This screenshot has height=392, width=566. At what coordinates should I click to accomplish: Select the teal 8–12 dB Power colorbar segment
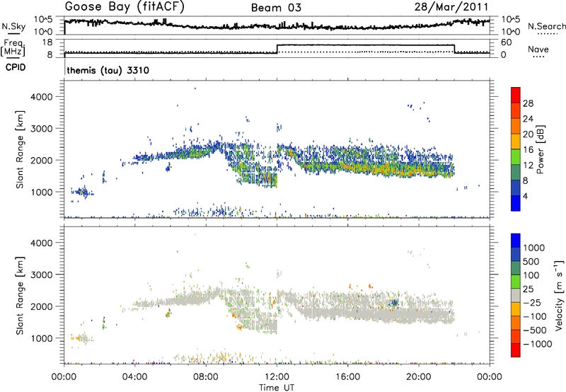516,172
